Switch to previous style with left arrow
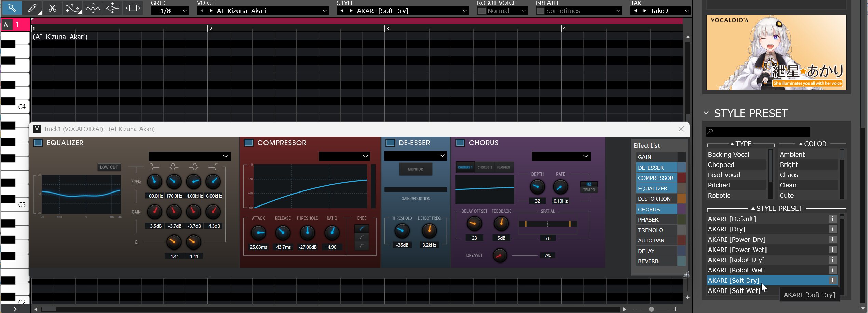868x313 pixels. [x=342, y=11]
